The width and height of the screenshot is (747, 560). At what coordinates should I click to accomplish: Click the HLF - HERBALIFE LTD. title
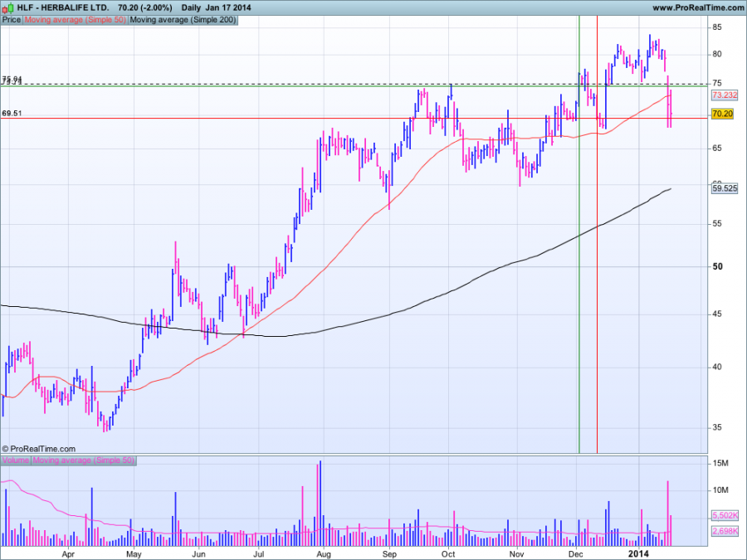pyautogui.click(x=63, y=7)
